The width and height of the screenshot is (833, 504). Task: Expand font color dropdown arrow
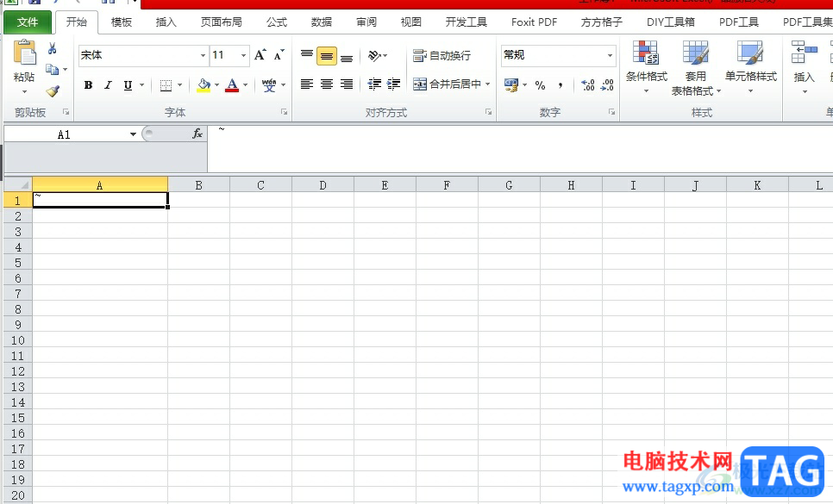[x=246, y=85]
